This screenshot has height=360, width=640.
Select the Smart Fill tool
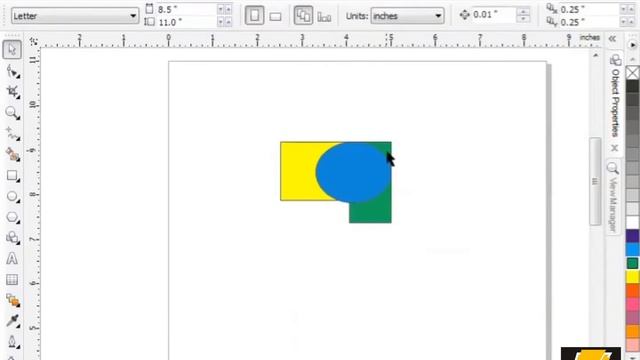(x=12, y=155)
